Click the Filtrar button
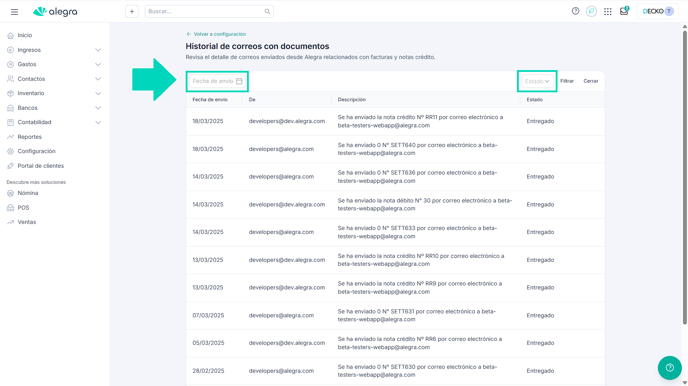Viewport: 688px width, 386px height. [567, 81]
